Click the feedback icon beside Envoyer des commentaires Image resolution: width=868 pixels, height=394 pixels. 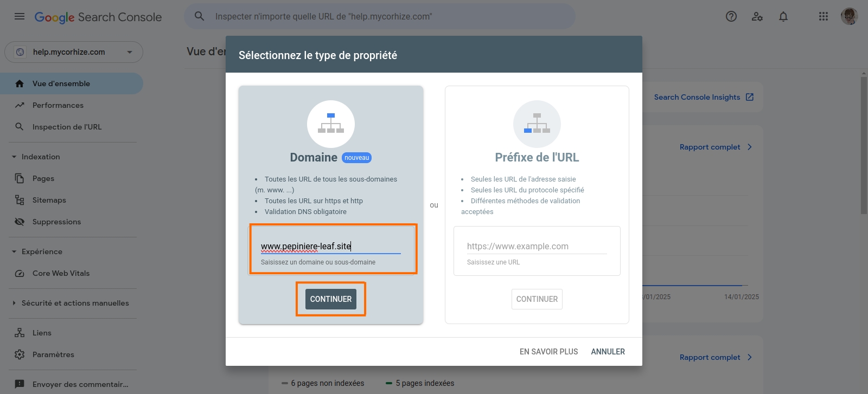20,384
